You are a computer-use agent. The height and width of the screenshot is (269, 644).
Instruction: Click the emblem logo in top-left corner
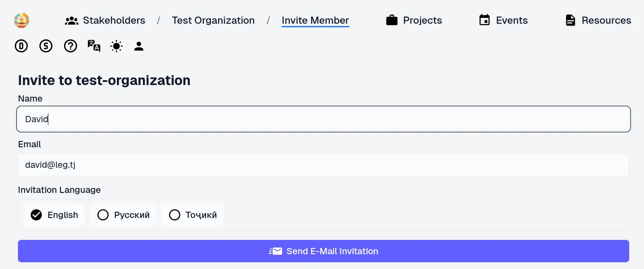click(x=21, y=20)
